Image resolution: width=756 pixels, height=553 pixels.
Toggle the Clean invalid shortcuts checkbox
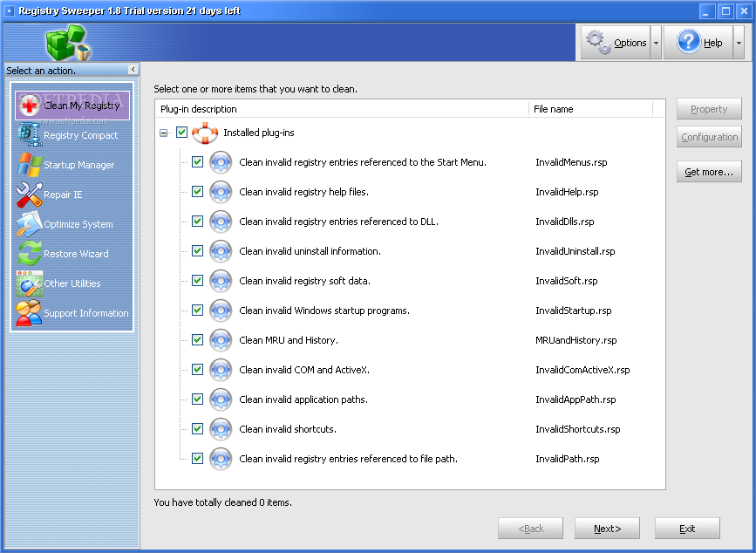(197, 428)
